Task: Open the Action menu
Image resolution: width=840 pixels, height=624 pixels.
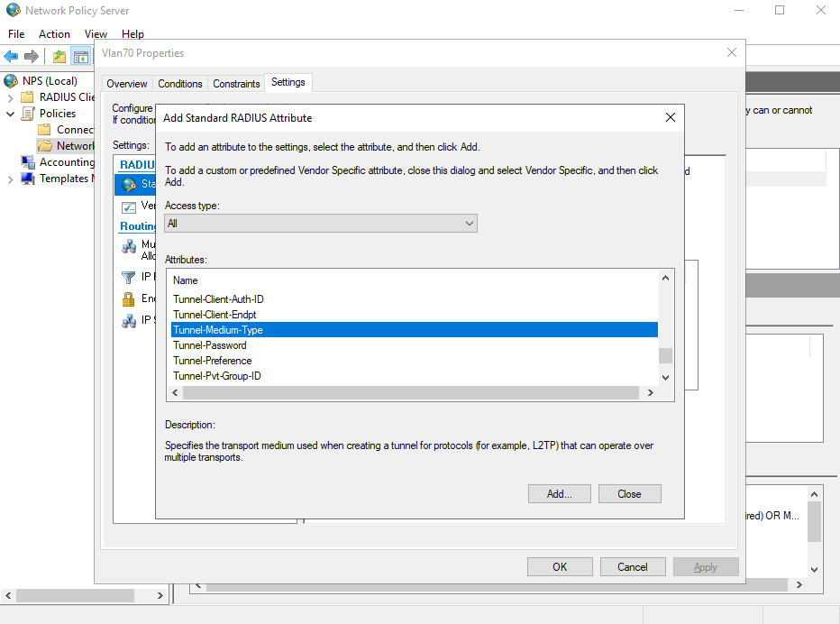Action: pos(54,34)
